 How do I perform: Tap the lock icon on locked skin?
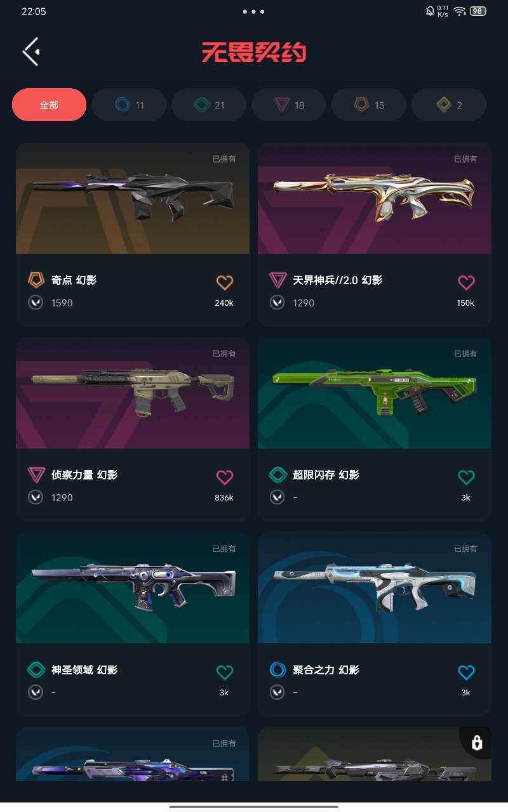(x=477, y=743)
